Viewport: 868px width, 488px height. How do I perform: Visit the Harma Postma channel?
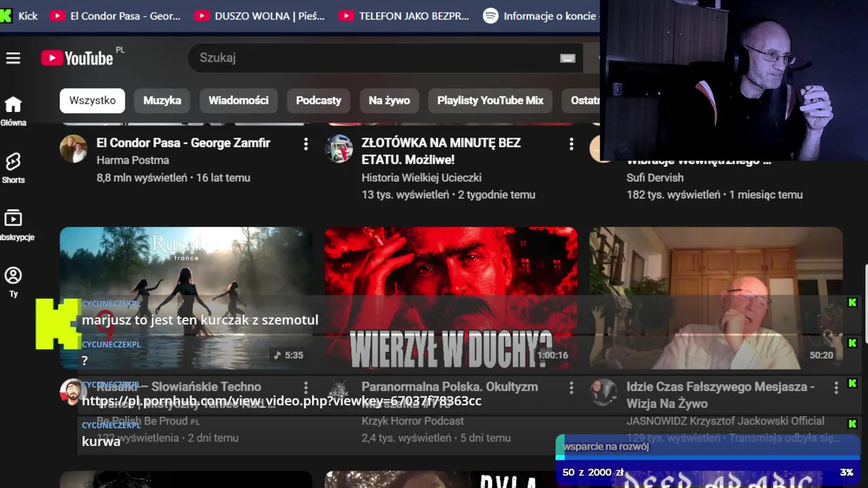coord(132,161)
